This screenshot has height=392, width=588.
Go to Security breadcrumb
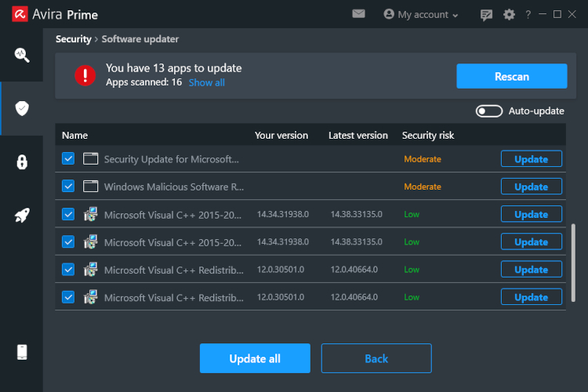(x=73, y=39)
